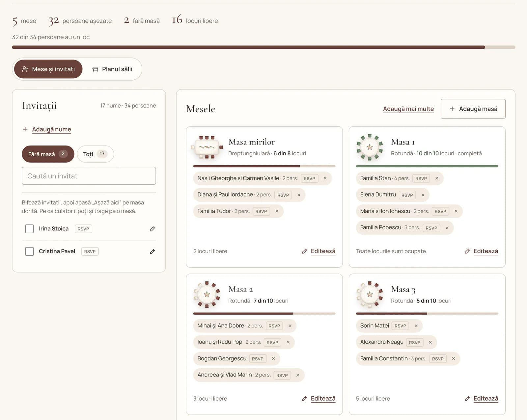Click the Adaugă masă button
The width and height of the screenshot is (527, 420).
[473, 109]
